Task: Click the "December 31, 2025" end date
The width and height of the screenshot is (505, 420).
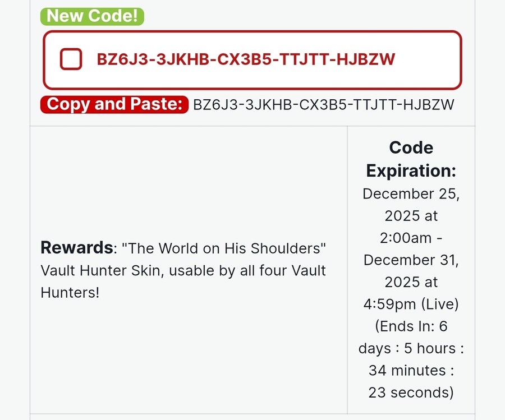Action: tap(411, 271)
